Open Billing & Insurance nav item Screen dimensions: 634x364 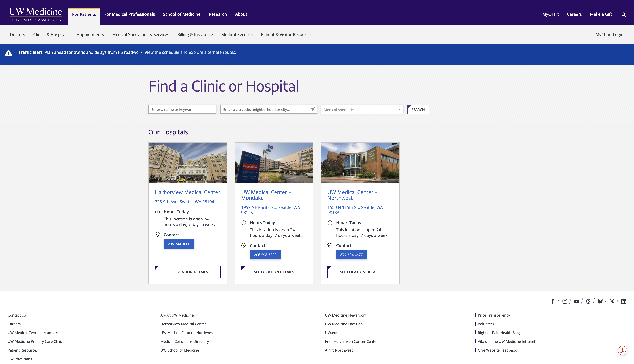pos(195,34)
